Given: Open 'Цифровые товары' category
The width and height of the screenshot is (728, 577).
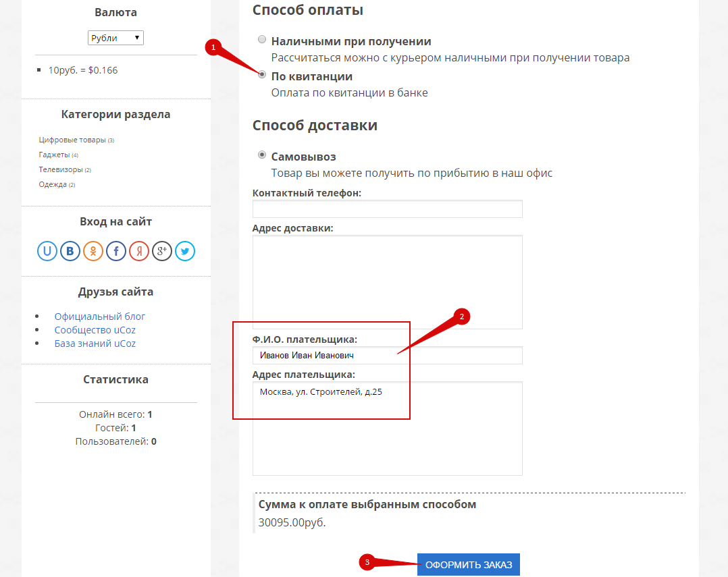Looking at the screenshot, I should click(72, 140).
